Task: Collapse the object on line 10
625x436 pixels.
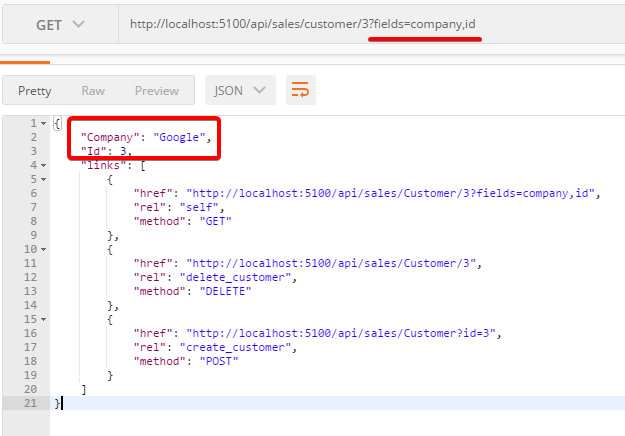Action: [x=43, y=249]
